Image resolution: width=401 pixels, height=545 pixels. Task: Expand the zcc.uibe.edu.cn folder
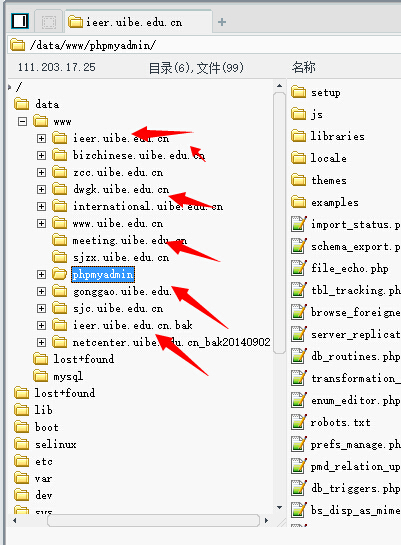pos(41,172)
